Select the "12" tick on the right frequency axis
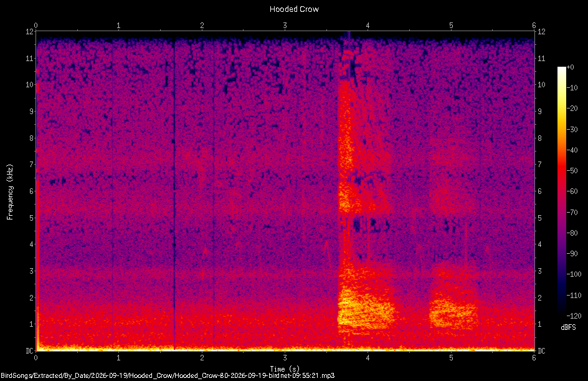This screenshot has width=588, height=381. tap(541, 32)
